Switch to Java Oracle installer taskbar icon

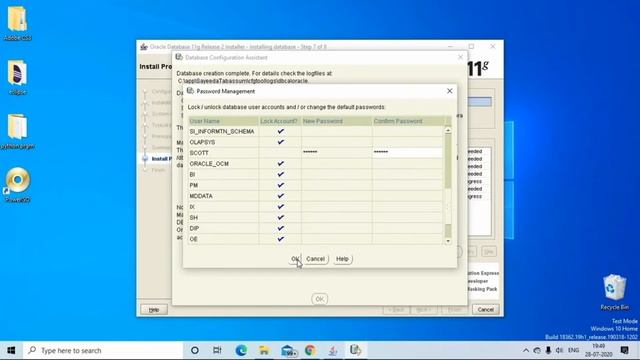tap(333, 350)
